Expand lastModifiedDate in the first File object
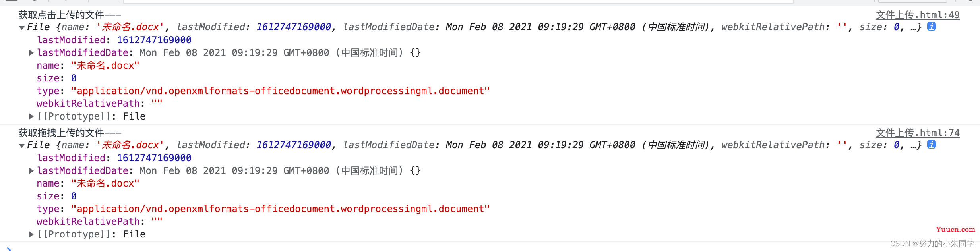This screenshot has height=251, width=980. 31,53
